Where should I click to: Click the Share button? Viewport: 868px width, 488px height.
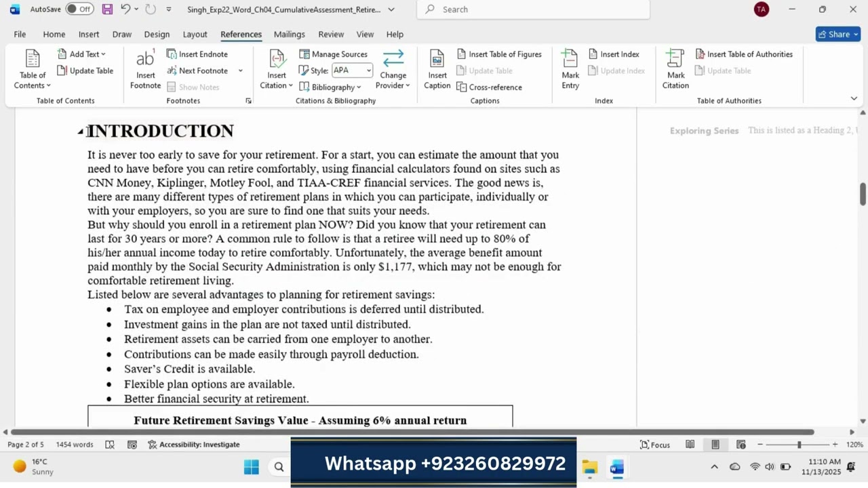(837, 34)
